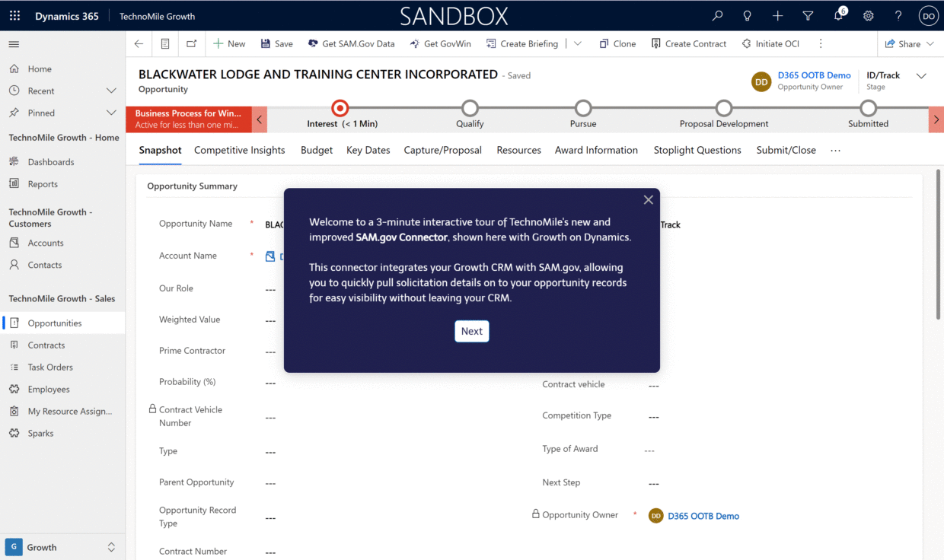This screenshot has width=944, height=560.
Task: Move to next process stage arrow
Action: 936,119
